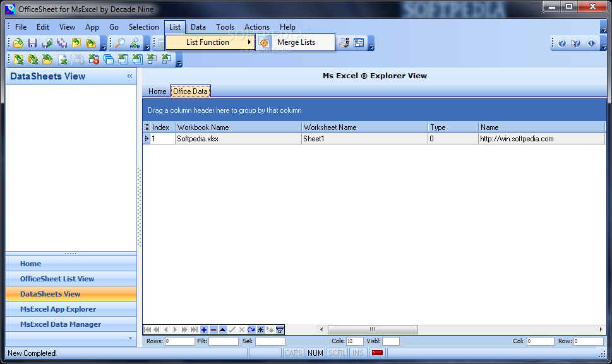
Task: Switch to the Home tab
Action: pos(157,91)
